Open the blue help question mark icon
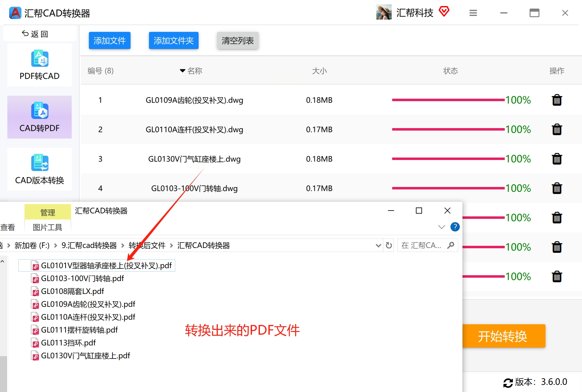The width and height of the screenshot is (582, 392). pos(455,227)
